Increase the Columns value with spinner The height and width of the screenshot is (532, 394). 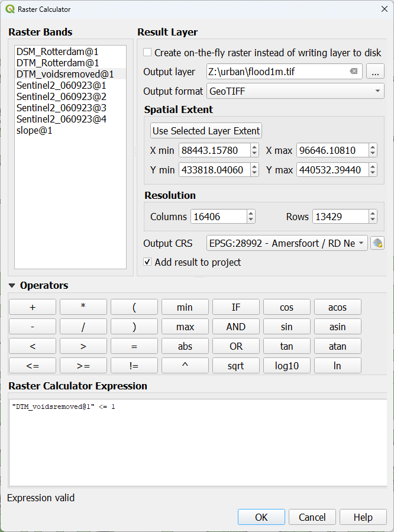coord(251,214)
